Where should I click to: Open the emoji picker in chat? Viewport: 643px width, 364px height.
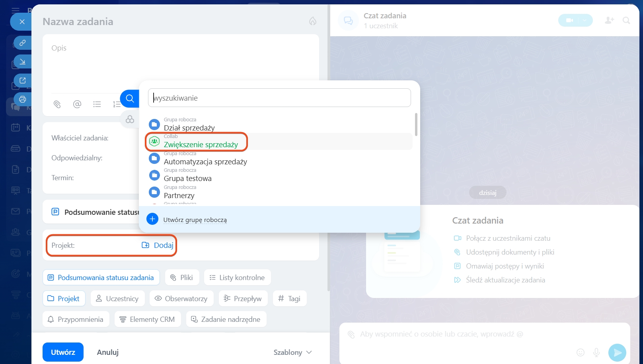pyautogui.click(x=581, y=352)
